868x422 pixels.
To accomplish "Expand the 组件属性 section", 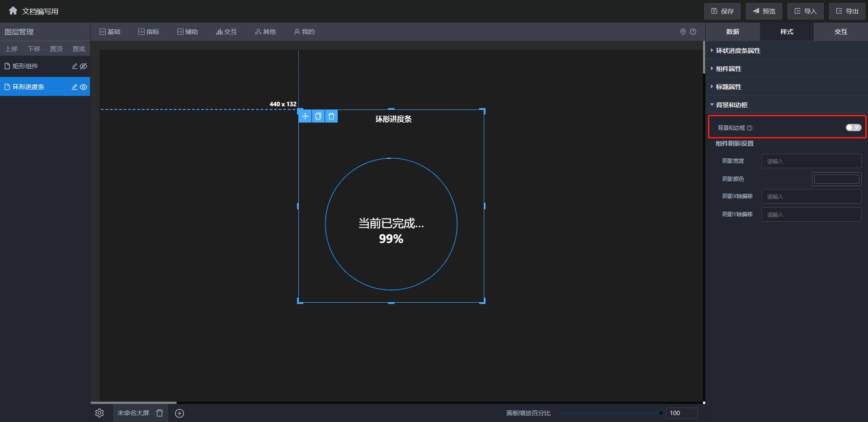I will (728, 69).
